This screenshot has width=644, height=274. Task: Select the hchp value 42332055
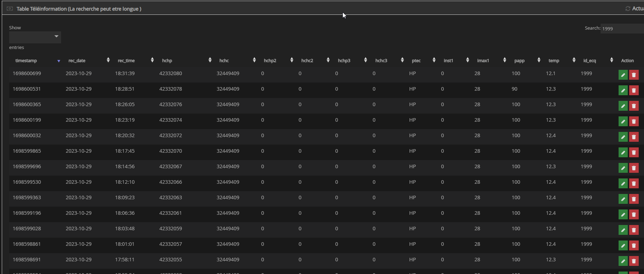point(171,260)
